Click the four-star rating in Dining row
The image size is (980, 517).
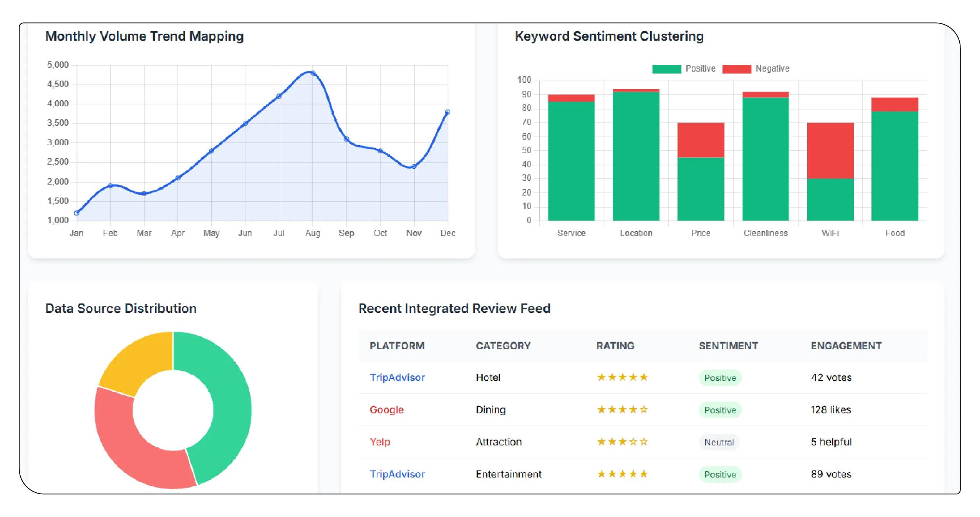pos(622,410)
